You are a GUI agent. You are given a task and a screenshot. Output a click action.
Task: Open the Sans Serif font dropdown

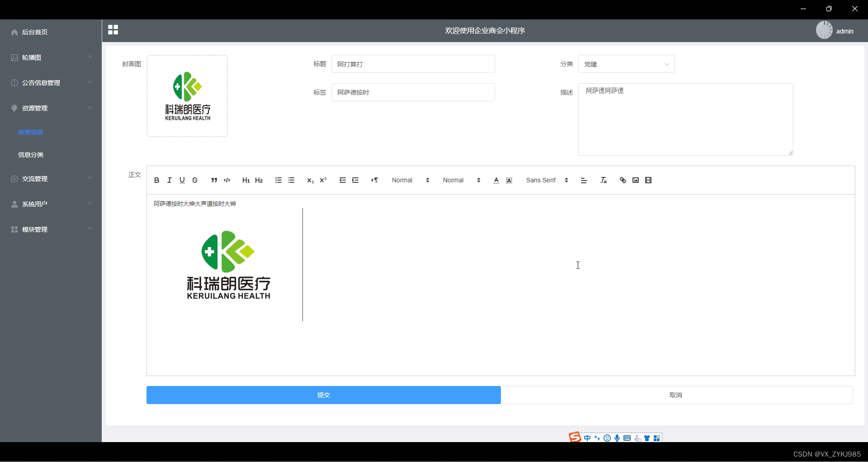point(547,180)
